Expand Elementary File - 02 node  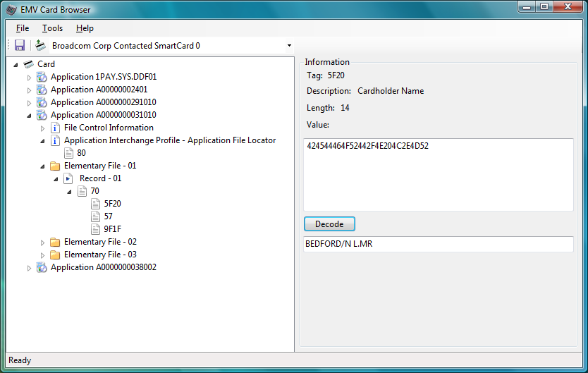click(x=43, y=243)
